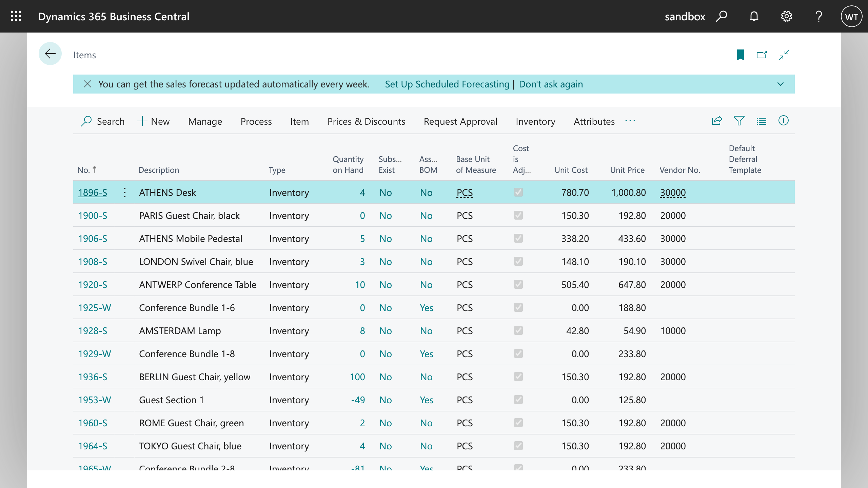This screenshot has width=868, height=488.
Task: Open item 1920-S ANTWERP Conference Table
Action: coord(93,285)
